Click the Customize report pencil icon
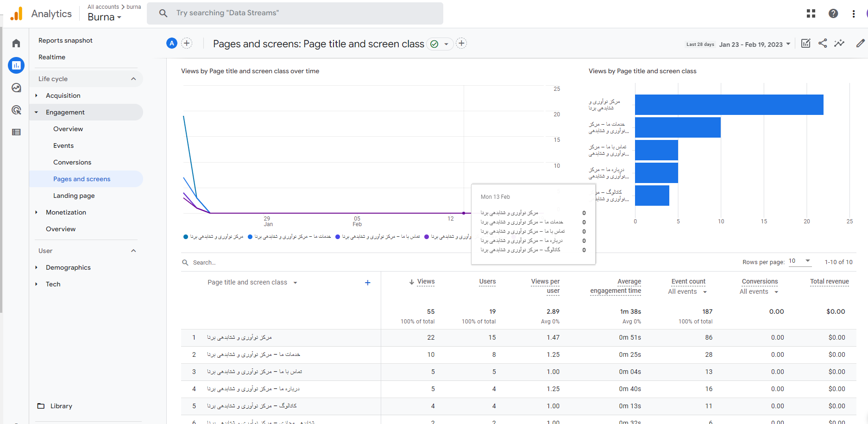The width and height of the screenshot is (868, 424). click(x=860, y=44)
